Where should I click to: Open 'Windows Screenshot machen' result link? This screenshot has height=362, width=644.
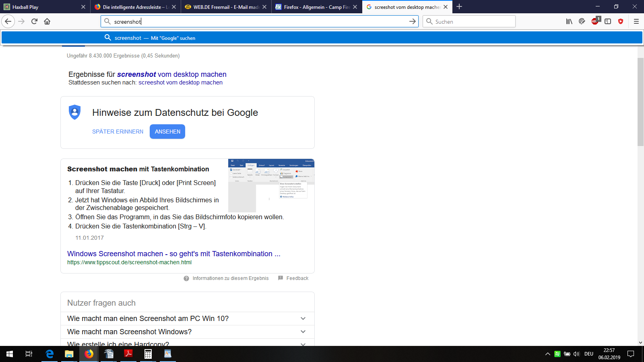tap(174, 254)
